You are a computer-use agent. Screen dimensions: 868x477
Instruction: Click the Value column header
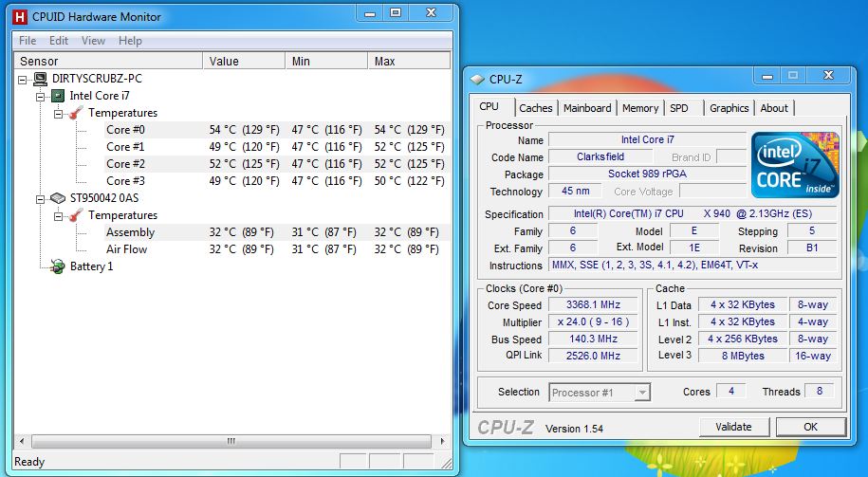(244, 61)
